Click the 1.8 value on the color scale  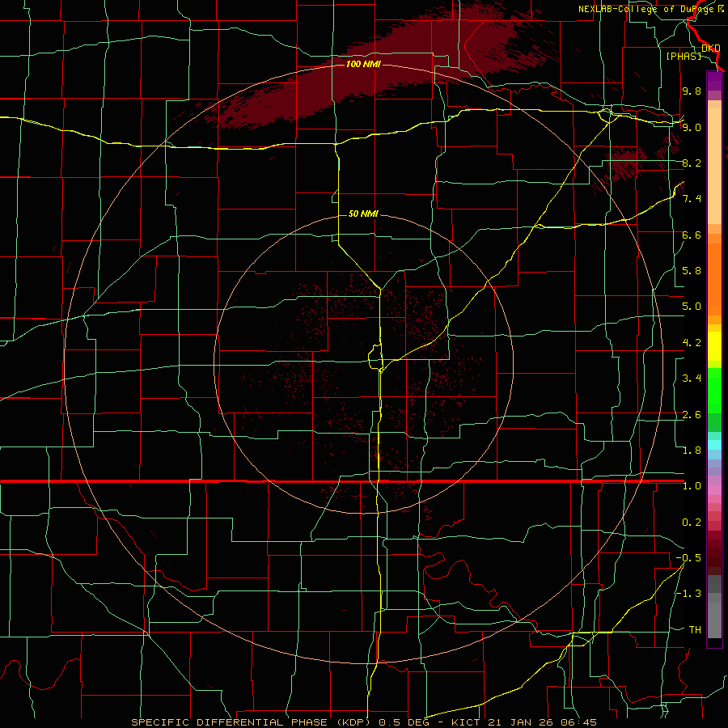[692, 451]
